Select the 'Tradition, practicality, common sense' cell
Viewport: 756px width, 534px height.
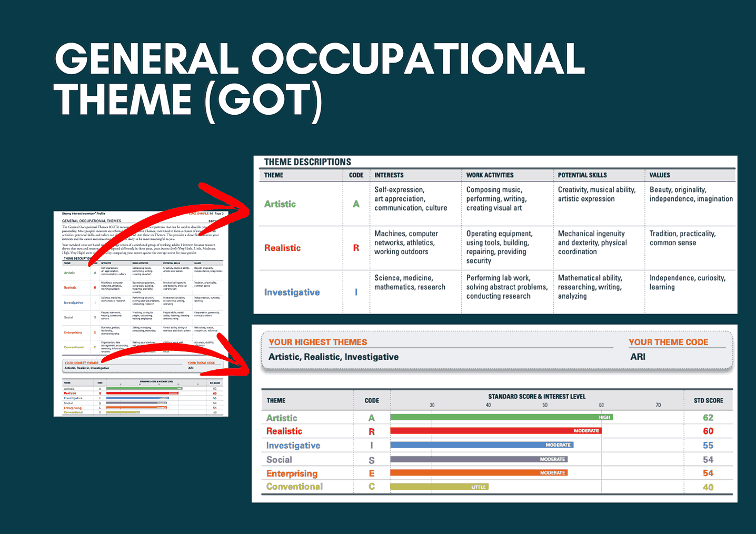[682, 238]
